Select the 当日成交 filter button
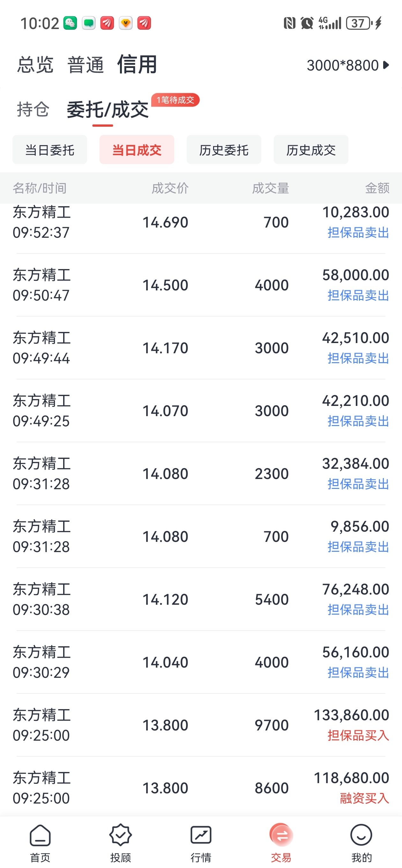Viewport: 402px width, 868px height. pyautogui.click(x=137, y=150)
